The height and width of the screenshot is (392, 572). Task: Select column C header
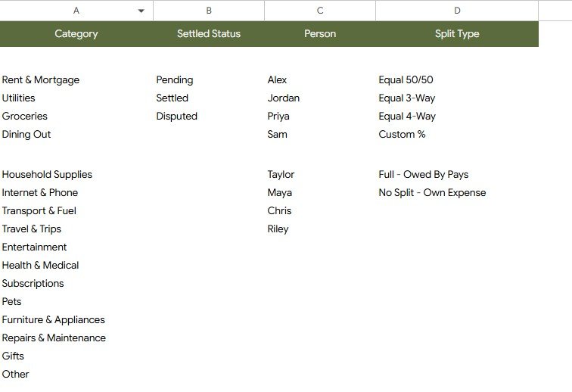point(320,11)
